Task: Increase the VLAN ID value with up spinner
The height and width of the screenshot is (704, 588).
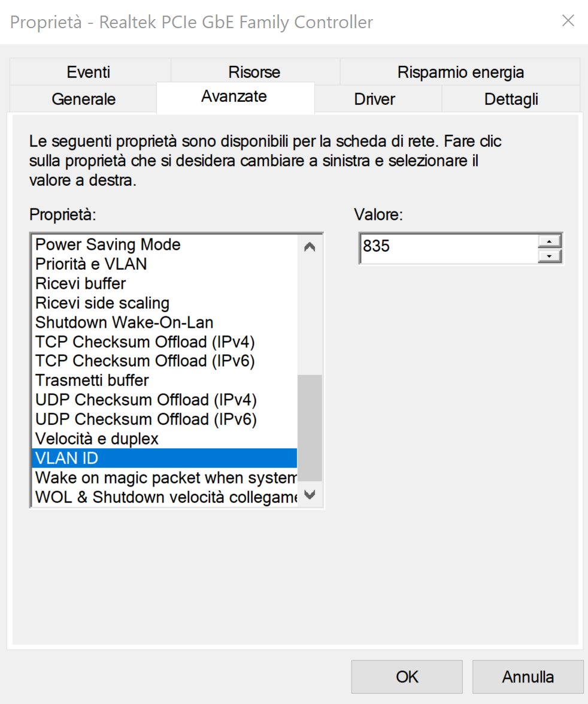Action: 549,241
